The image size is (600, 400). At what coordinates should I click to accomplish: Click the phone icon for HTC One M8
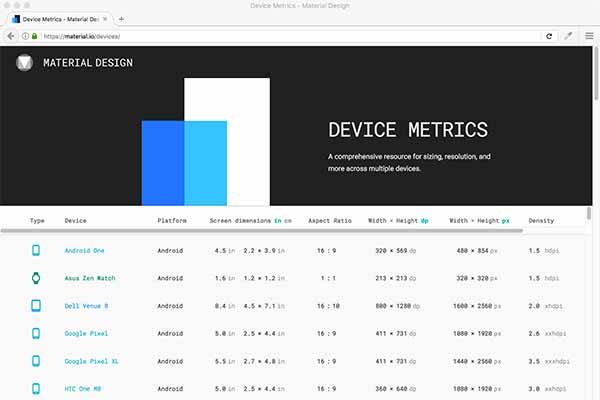tap(36, 389)
